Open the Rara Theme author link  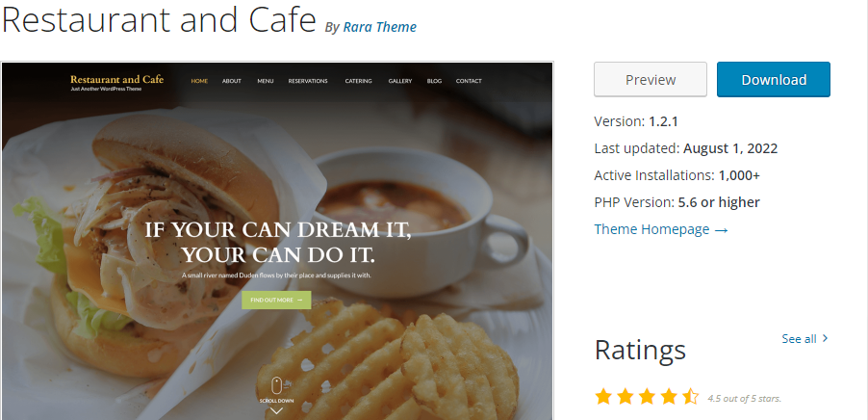coord(380,27)
